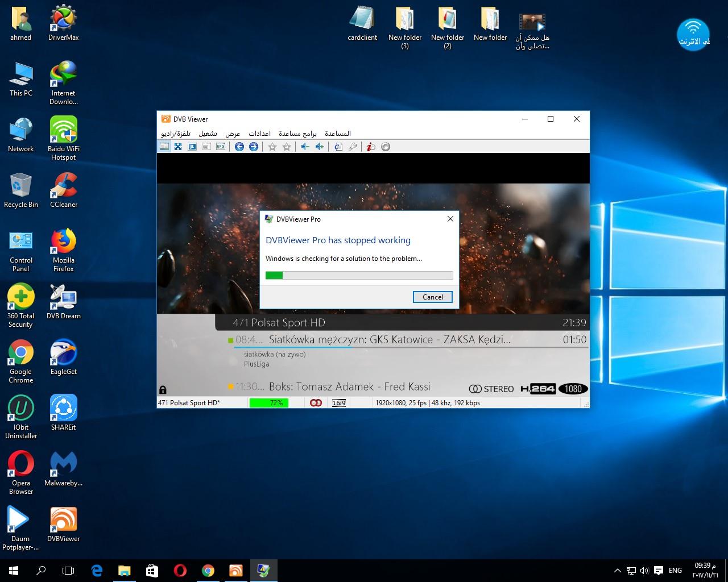Toggle fullscreen mode in DVB Viewer toolbar
Screen dimensions: 728x582
tap(178, 147)
